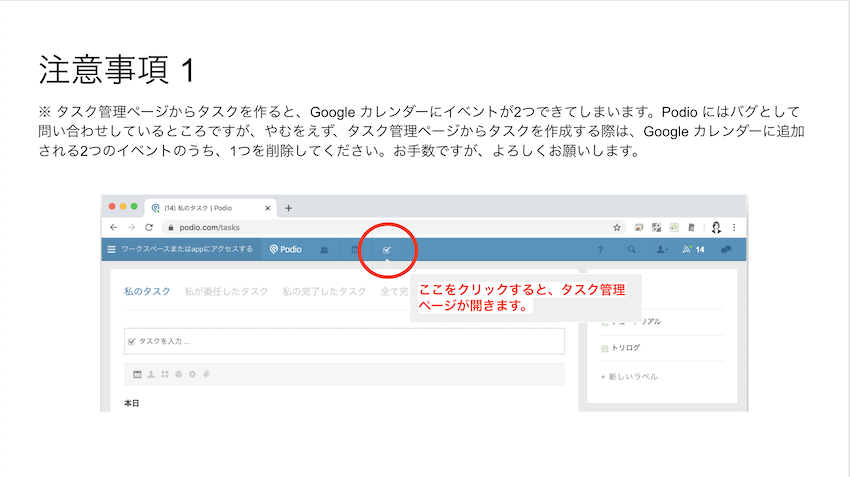Screen dimensions: 850x477
Task: Switch to the 私が委任したタスク tab
Action: [x=226, y=291]
